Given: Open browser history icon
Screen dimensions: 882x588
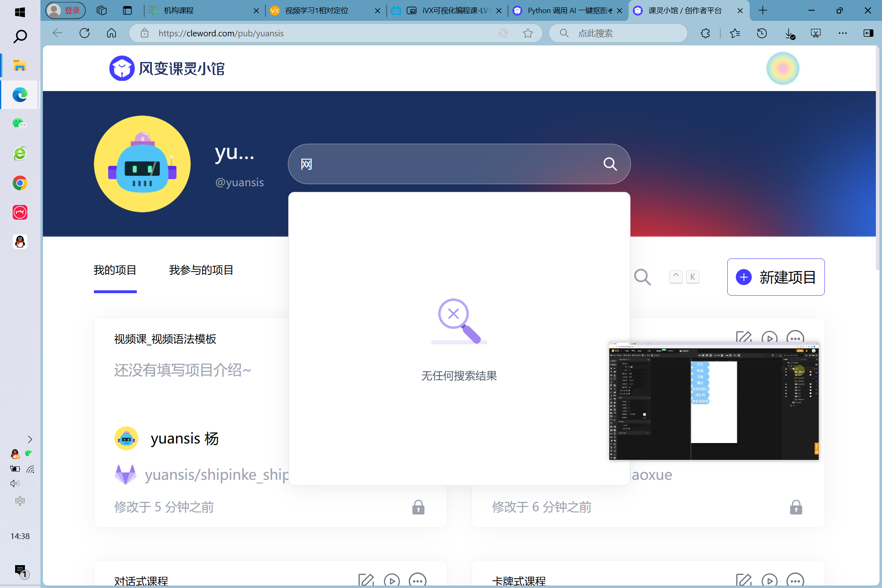Looking at the screenshot, I should (x=762, y=33).
